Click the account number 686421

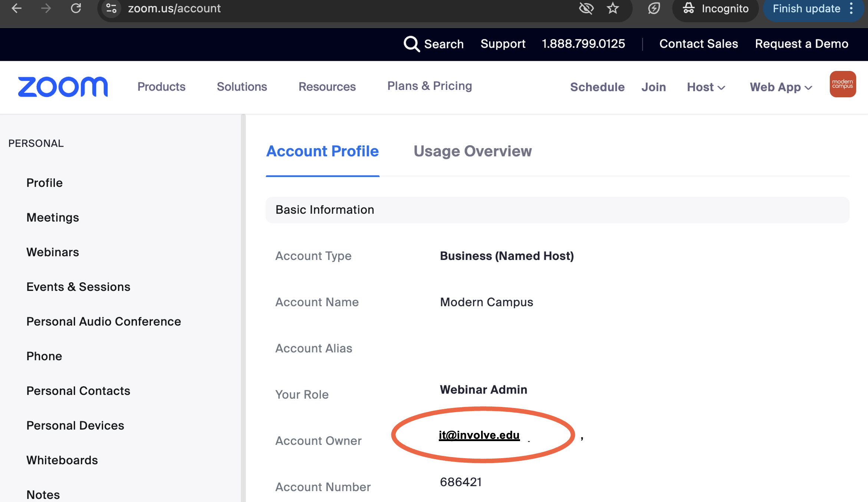pyautogui.click(x=461, y=482)
